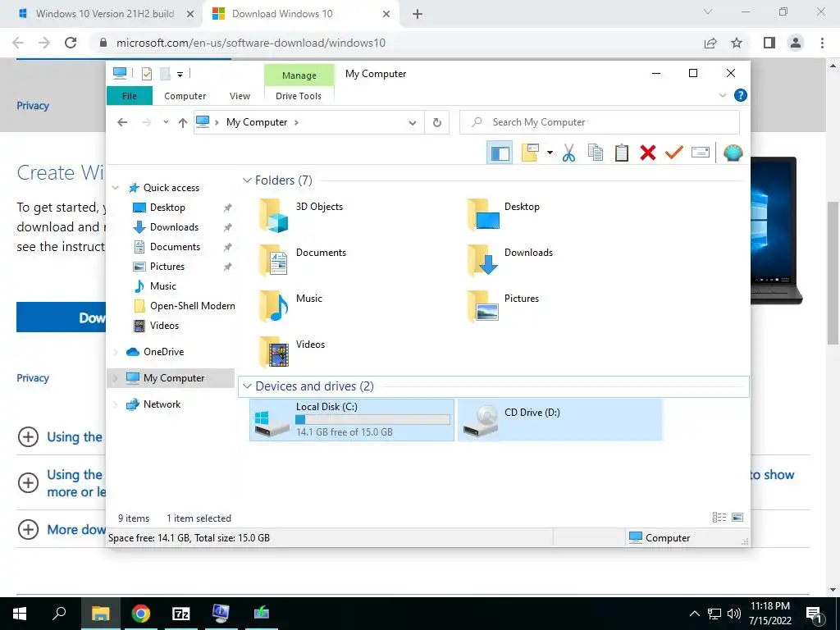Click the Paste clipboard icon
The height and width of the screenshot is (630, 840).
[x=622, y=153]
